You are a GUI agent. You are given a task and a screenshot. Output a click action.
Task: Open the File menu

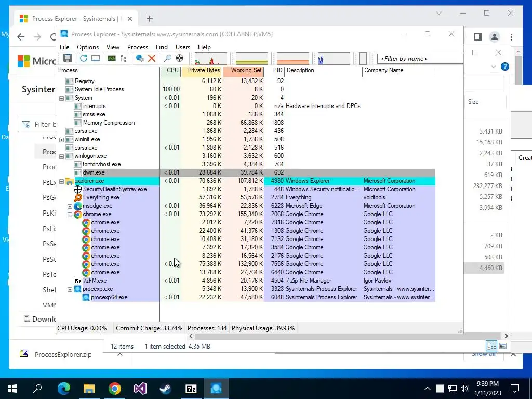tap(64, 47)
